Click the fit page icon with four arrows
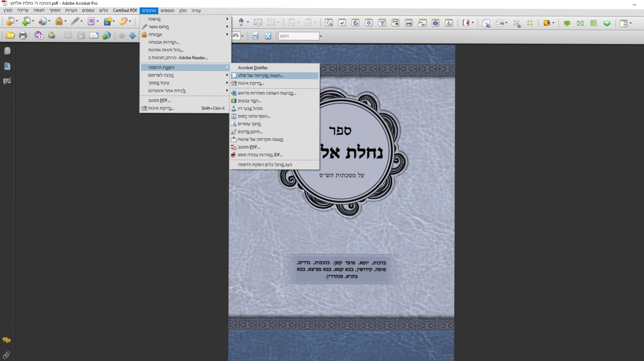 coord(268,36)
